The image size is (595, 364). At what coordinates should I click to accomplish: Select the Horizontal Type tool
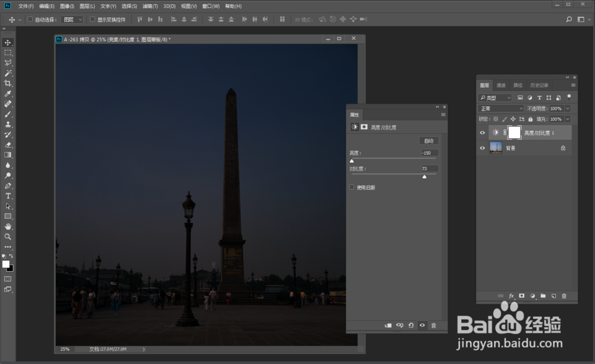coord(8,196)
